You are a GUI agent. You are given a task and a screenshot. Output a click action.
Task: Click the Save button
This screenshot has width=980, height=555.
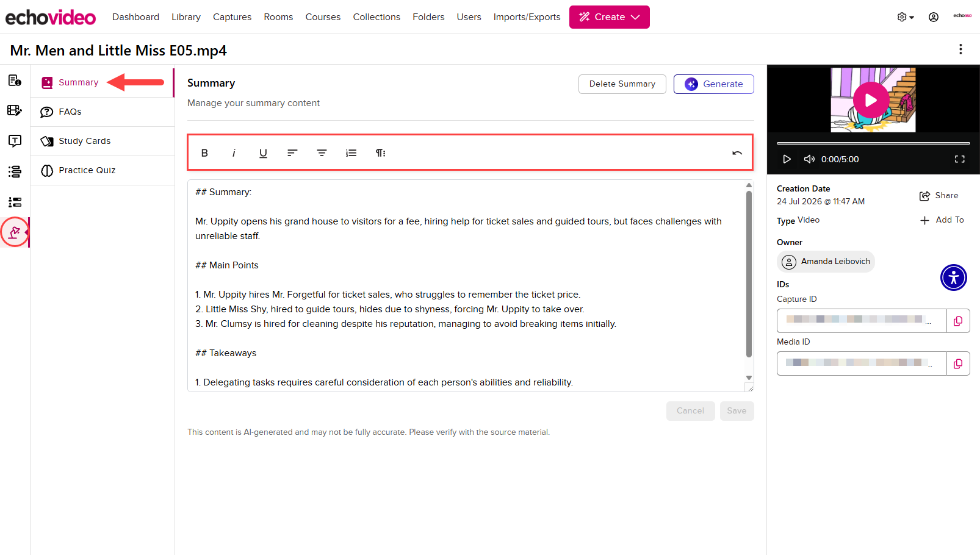(737, 411)
